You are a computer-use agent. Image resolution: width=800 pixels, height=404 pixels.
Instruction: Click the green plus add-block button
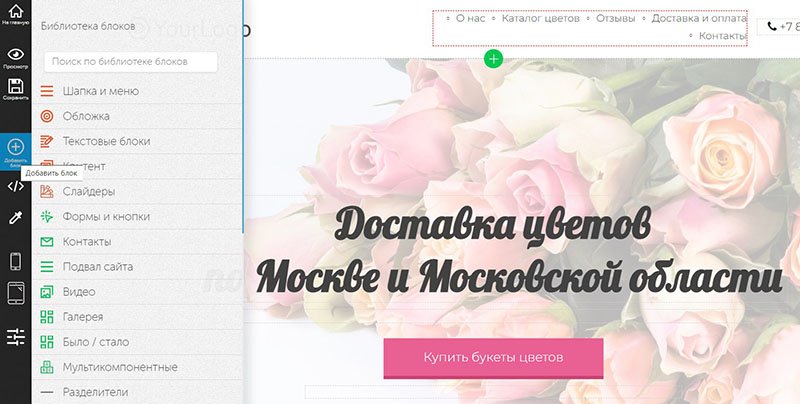(x=493, y=59)
